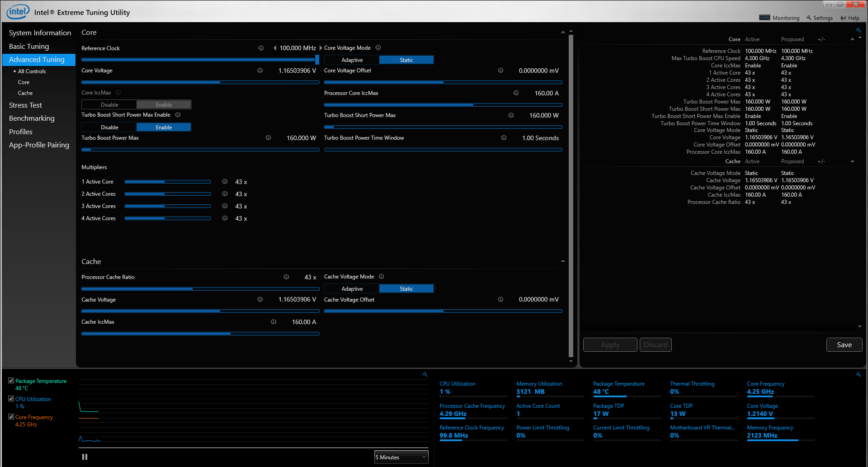Screen dimensions: 868x467
Task: Collapse the Cache tuning section
Action: 563,261
